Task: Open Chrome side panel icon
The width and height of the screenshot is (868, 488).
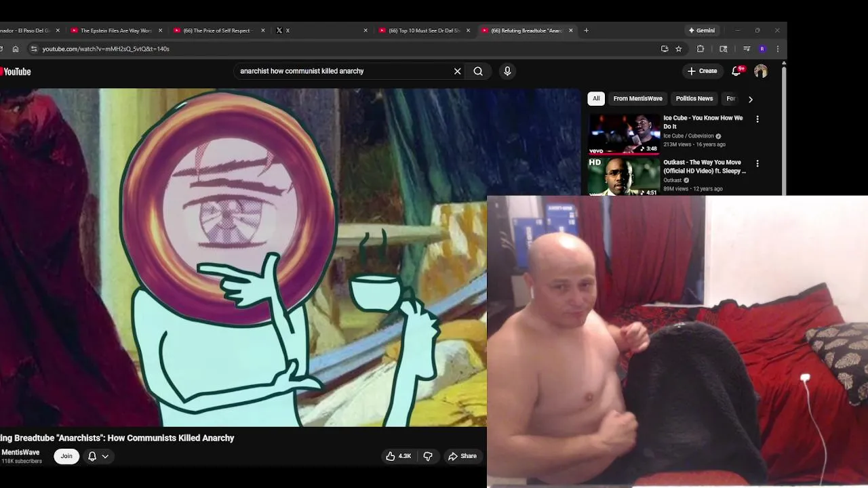Action: tap(724, 49)
